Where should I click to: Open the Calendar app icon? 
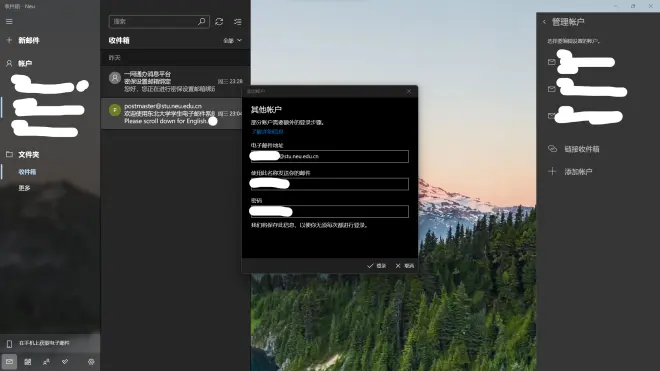pyautogui.click(x=28, y=362)
